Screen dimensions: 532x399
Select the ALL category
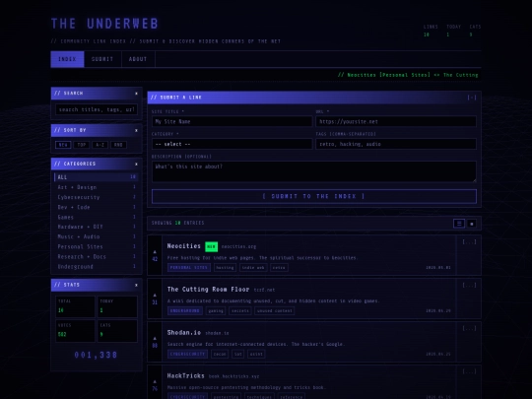point(97,177)
